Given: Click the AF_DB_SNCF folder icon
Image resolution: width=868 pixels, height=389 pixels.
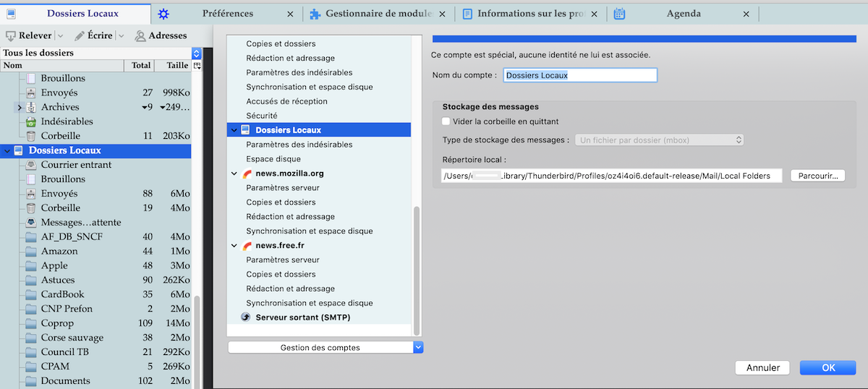Looking at the screenshot, I should pyautogui.click(x=30, y=237).
